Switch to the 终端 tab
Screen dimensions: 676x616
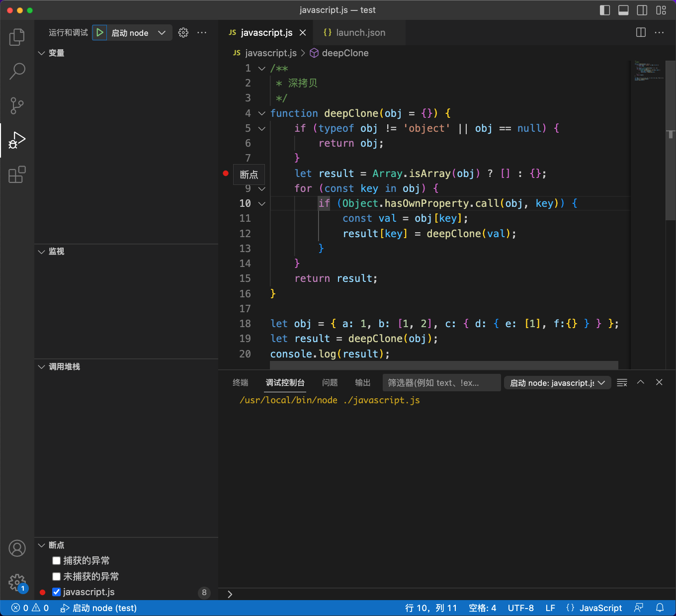[240, 383]
